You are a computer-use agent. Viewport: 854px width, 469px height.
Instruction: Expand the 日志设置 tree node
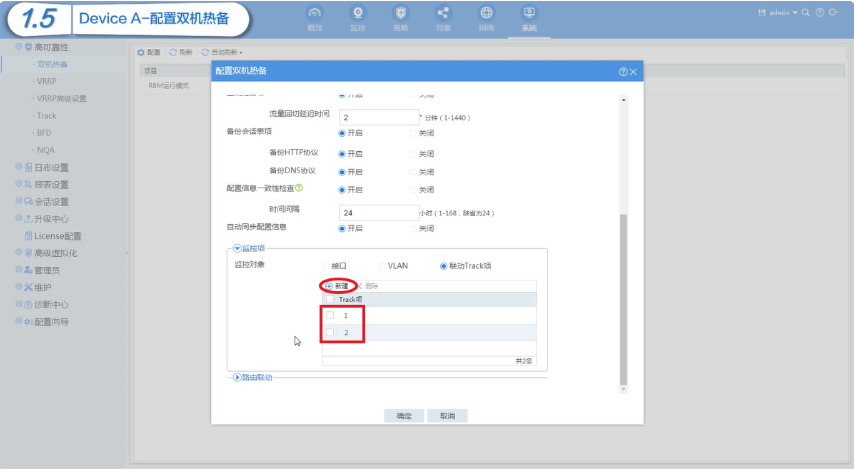19,167
